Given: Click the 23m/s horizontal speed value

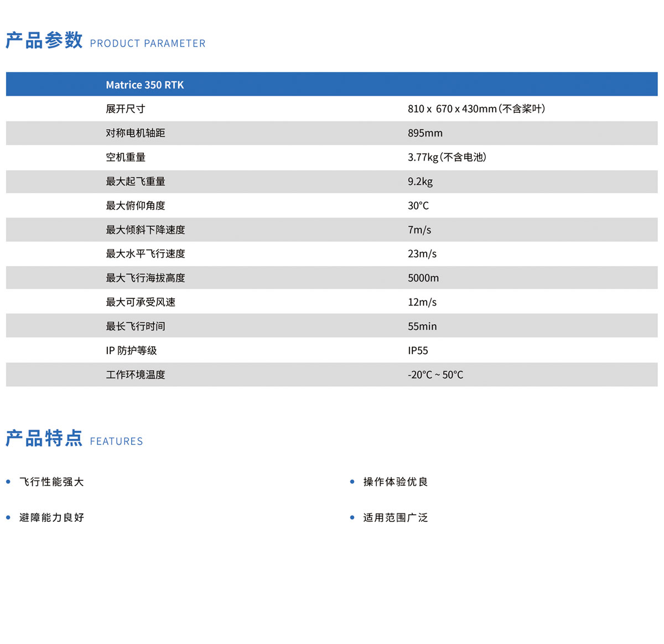Looking at the screenshot, I should coord(422,254).
